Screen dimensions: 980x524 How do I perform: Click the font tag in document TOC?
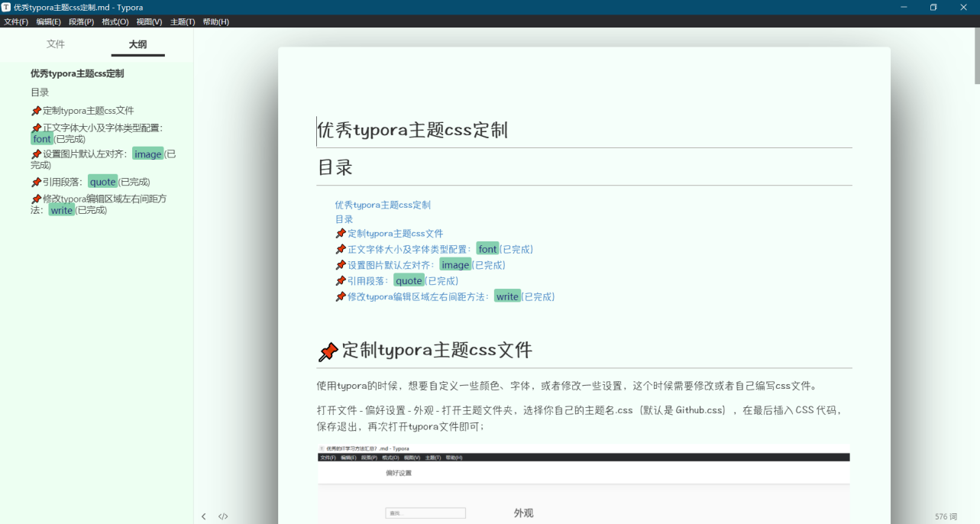pos(487,249)
